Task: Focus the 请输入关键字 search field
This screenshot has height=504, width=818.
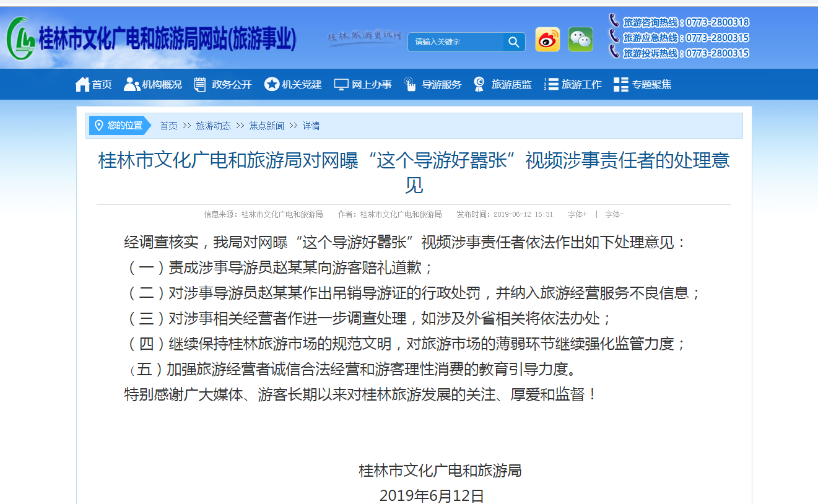Action: pos(455,42)
